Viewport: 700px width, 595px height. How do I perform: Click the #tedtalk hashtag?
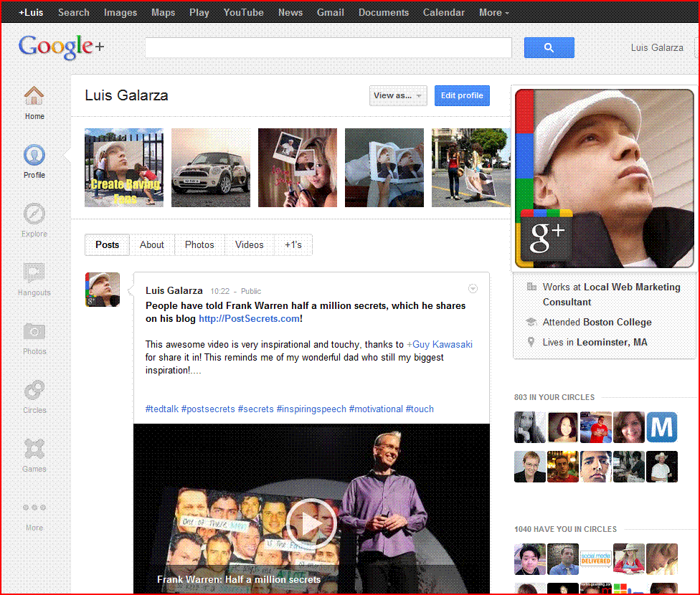[162, 409]
